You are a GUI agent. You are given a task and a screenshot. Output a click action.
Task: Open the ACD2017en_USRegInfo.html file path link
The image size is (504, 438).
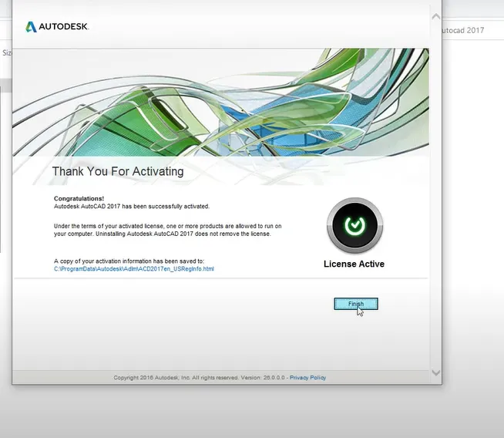[x=133, y=269]
